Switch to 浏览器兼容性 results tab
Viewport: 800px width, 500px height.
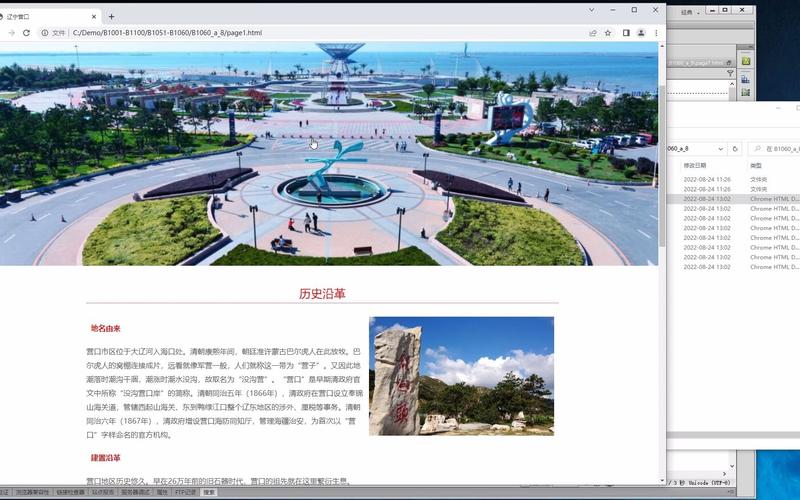32,492
